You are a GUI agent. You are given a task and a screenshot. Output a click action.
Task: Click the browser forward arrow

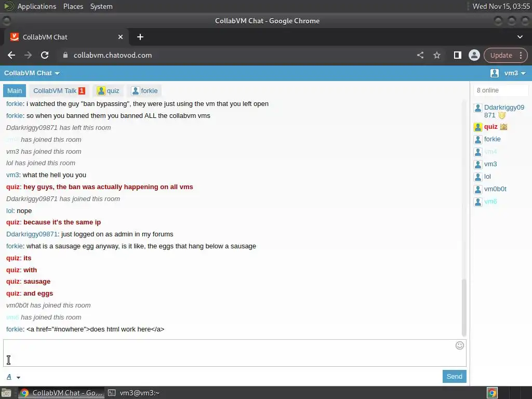coord(28,55)
